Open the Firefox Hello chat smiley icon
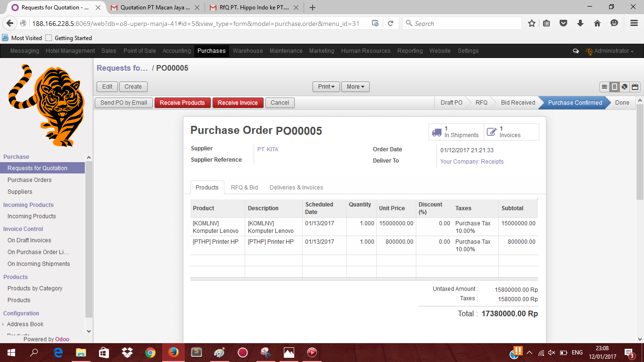The width and height of the screenshot is (644, 362). pyautogui.click(x=614, y=23)
